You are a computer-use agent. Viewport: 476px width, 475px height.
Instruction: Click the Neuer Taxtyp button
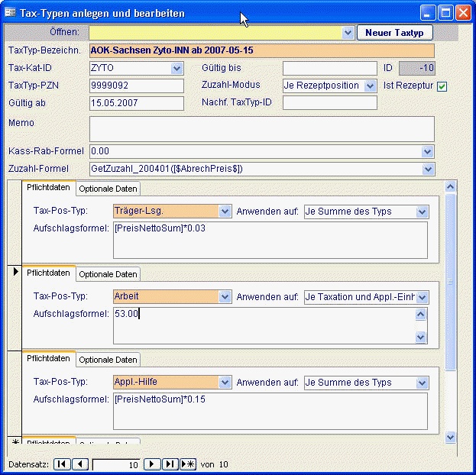(395, 33)
